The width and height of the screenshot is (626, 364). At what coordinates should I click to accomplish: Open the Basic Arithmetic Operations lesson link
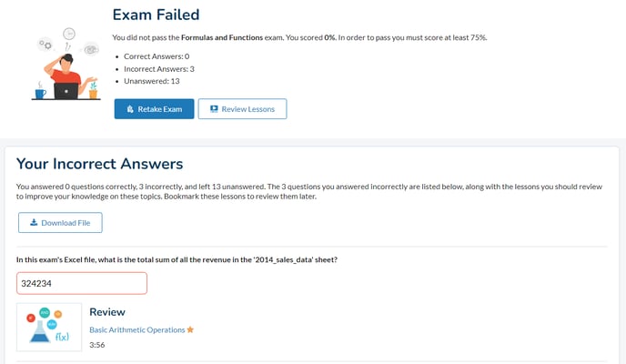coord(136,330)
